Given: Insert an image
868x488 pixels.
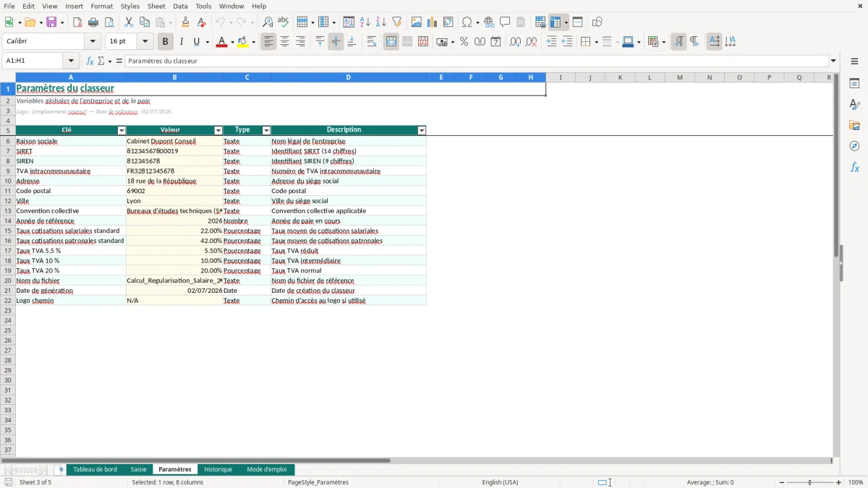Looking at the screenshot, I should click(x=417, y=22).
